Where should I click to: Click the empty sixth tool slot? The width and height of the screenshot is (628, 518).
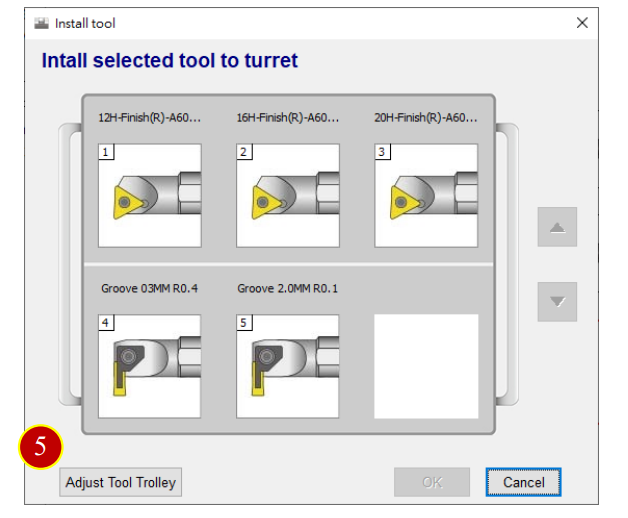click(x=426, y=366)
